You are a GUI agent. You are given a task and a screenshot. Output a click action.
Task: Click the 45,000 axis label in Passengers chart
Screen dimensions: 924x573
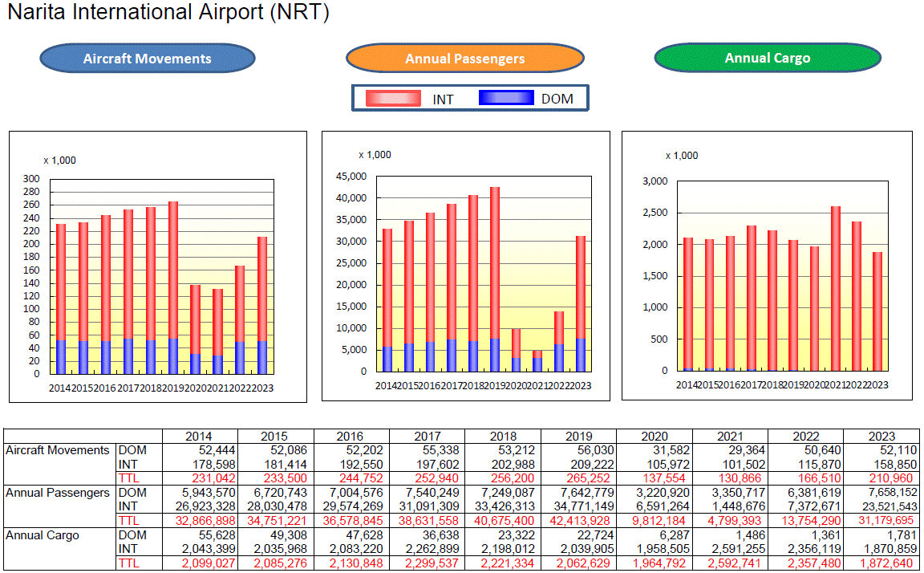tap(351, 177)
